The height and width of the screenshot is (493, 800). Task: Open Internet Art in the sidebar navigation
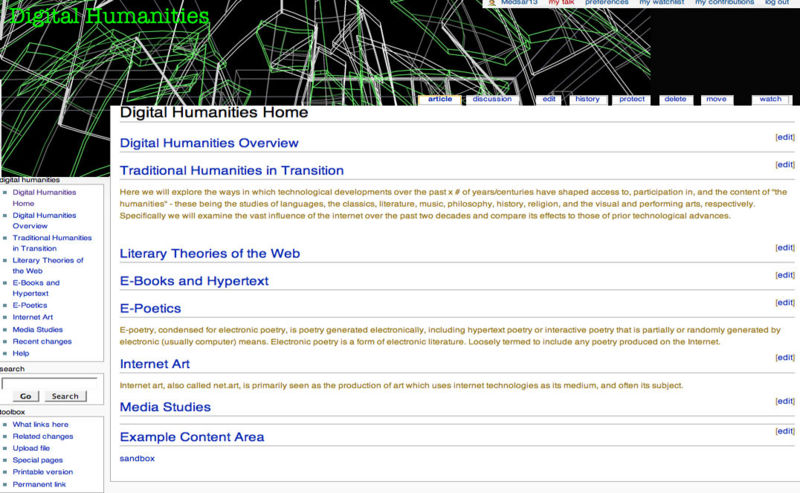[33, 317]
